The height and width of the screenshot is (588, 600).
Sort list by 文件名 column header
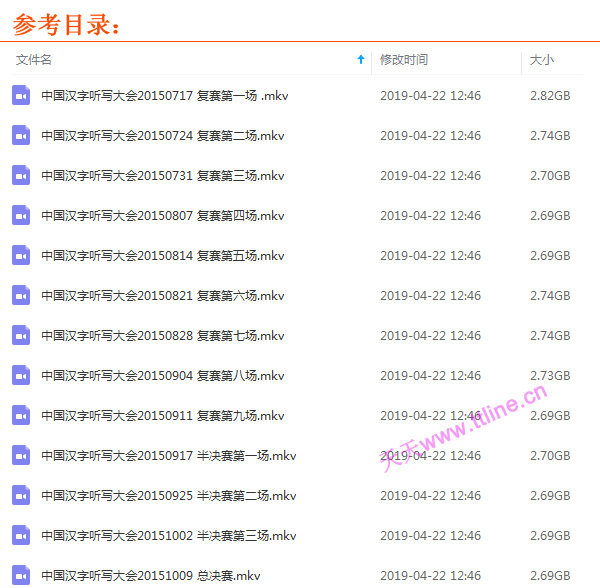(34, 60)
